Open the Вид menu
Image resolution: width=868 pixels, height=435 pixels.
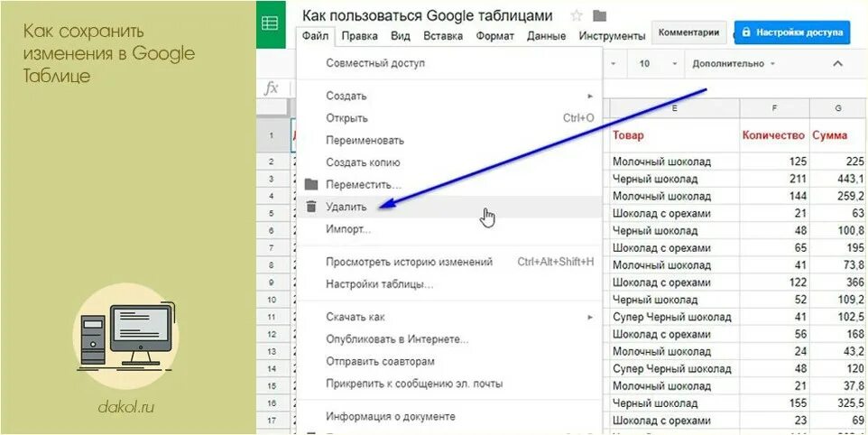pos(401,36)
